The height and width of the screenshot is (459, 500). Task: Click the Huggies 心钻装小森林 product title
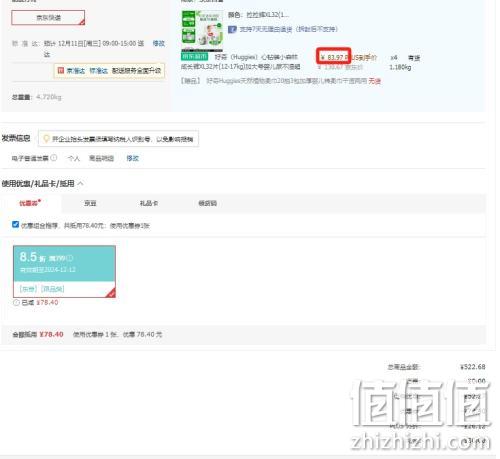[x=240, y=62]
